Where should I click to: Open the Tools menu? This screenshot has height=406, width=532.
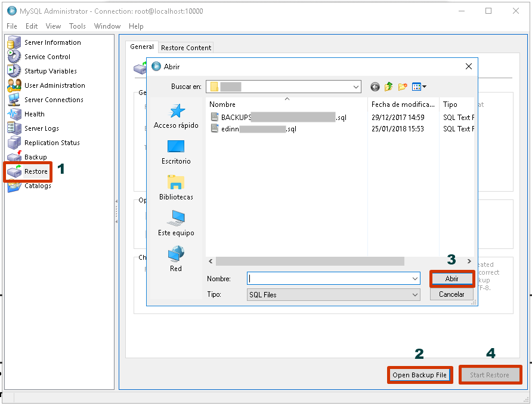[x=78, y=26]
